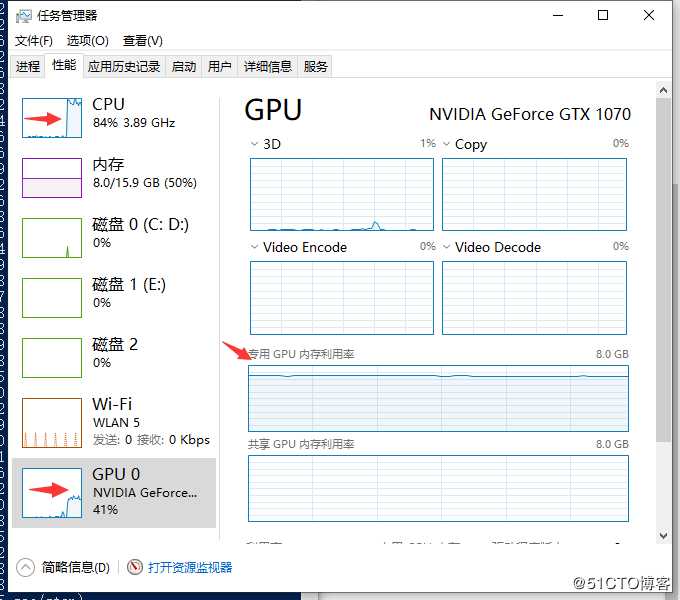Open the 启动 tab

[184, 66]
